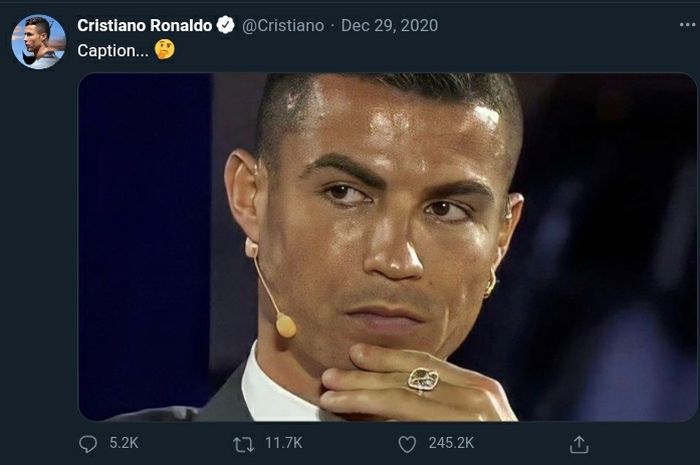Like the tweet with the heart icon

tap(407, 443)
